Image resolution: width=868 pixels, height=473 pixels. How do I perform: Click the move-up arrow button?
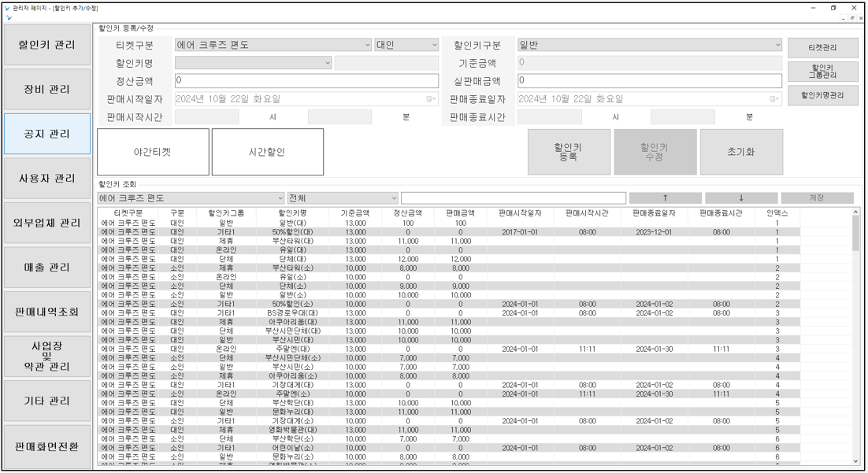click(666, 198)
